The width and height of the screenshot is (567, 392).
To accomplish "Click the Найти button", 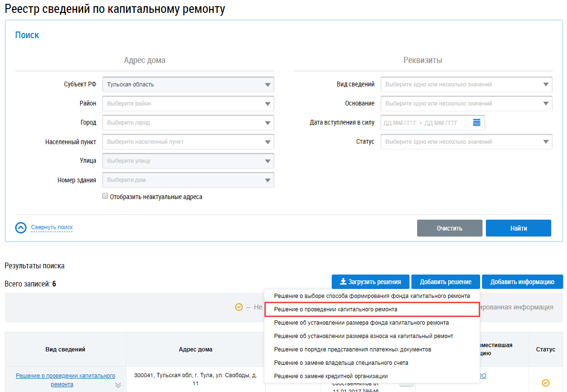I will click(518, 228).
